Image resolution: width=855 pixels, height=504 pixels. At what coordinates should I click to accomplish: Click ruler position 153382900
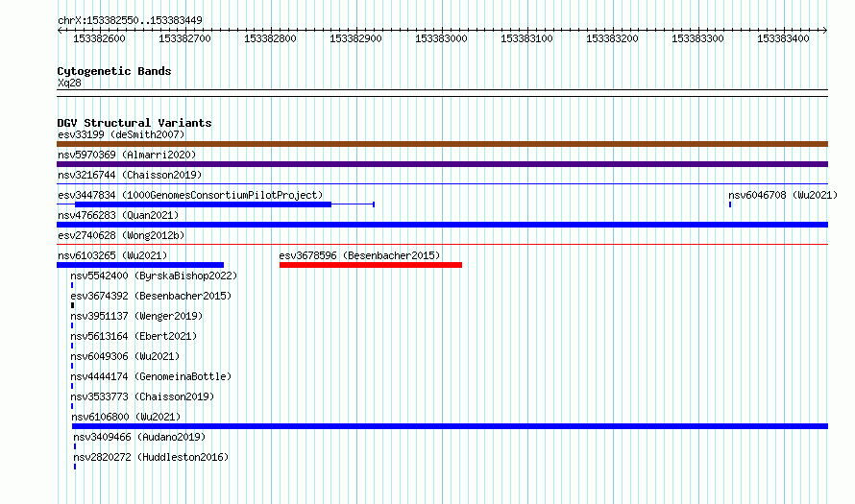point(356,38)
